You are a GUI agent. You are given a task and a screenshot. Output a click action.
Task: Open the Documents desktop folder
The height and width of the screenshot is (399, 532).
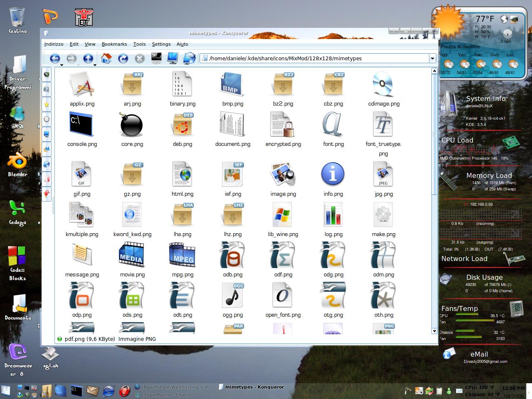coord(18,308)
